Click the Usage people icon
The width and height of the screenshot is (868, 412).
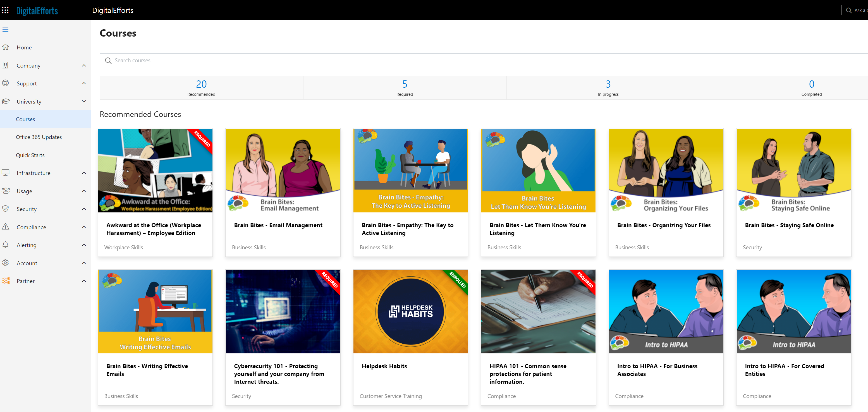pos(6,191)
